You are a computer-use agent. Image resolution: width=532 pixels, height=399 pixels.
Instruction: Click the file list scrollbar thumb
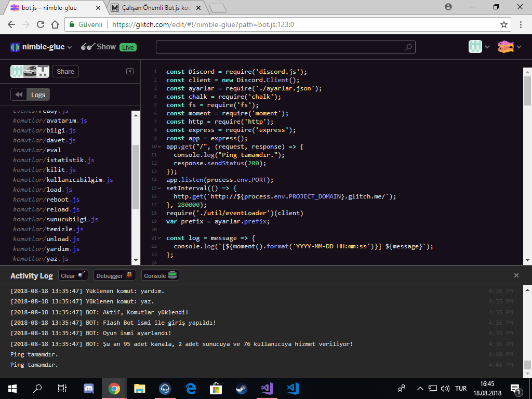[x=136, y=177]
